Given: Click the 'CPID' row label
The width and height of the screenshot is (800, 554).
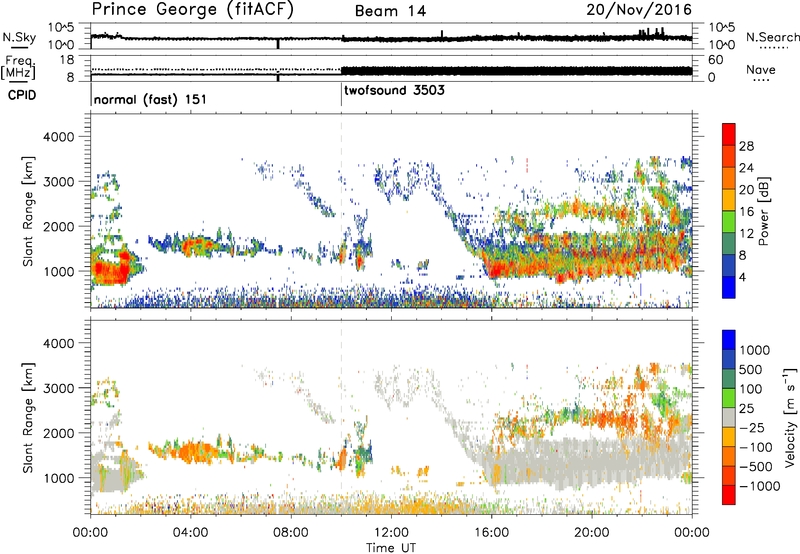Looking at the screenshot, I should click(x=22, y=95).
